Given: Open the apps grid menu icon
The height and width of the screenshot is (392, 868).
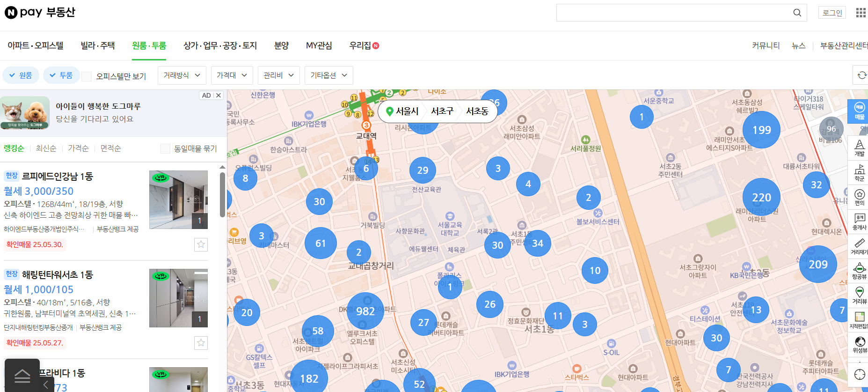Looking at the screenshot, I should click(x=861, y=13).
